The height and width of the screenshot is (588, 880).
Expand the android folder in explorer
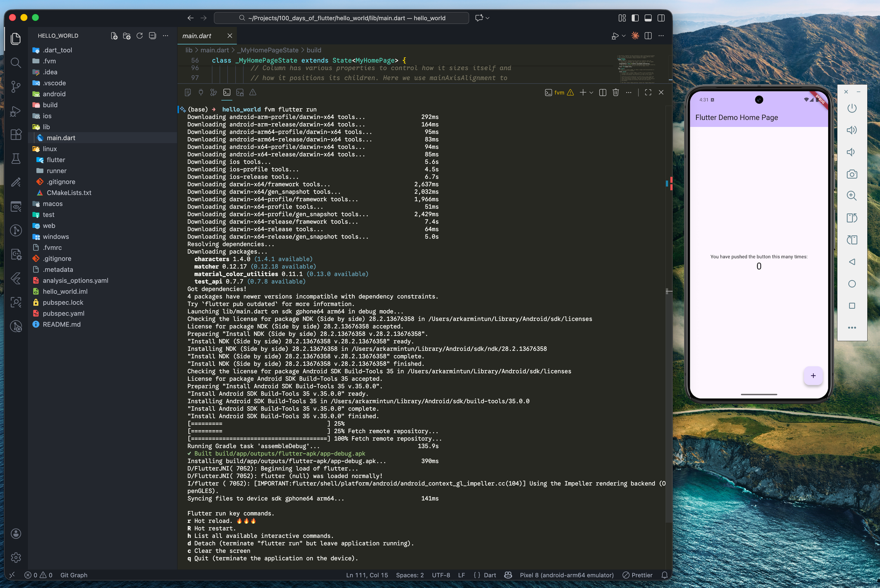pos(54,94)
